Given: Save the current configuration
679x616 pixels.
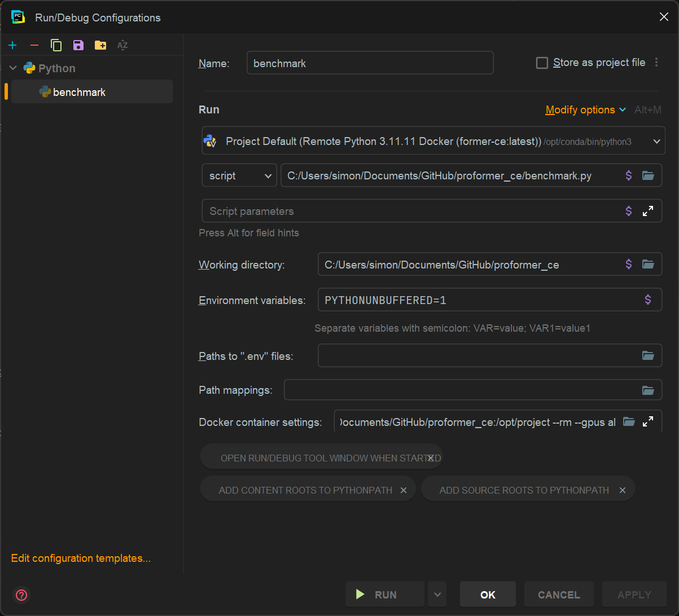Looking at the screenshot, I should pos(78,45).
